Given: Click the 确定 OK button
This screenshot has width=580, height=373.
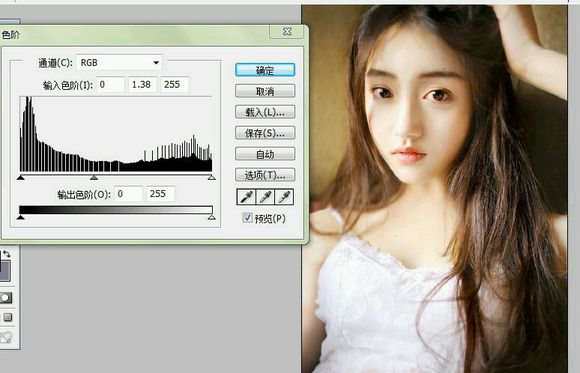Looking at the screenshot, I should point(265,70).
